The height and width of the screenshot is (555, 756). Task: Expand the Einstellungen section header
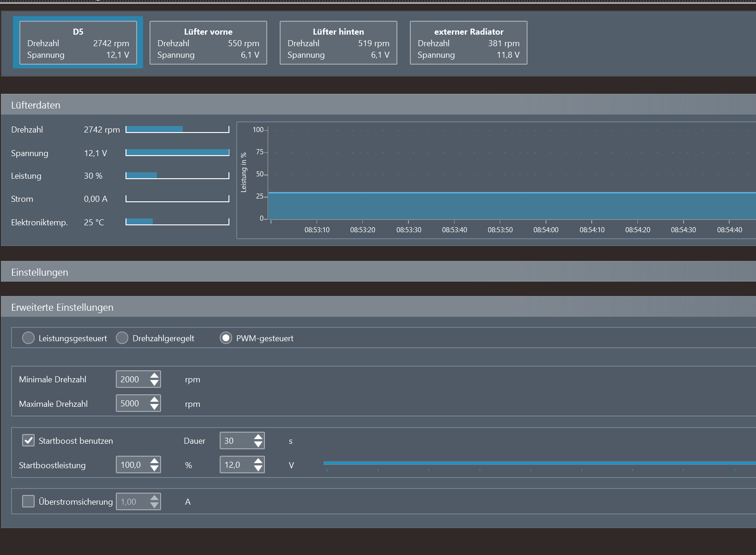point(40,272)
